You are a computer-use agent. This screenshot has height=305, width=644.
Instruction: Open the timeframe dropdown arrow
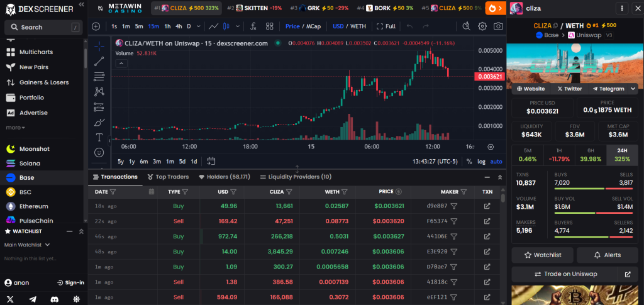[198, 26]
